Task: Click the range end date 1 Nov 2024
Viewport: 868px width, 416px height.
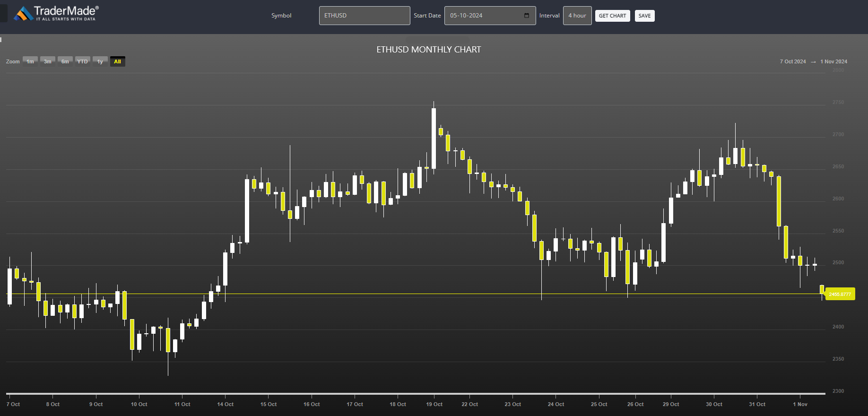Action: pos(833,61)
